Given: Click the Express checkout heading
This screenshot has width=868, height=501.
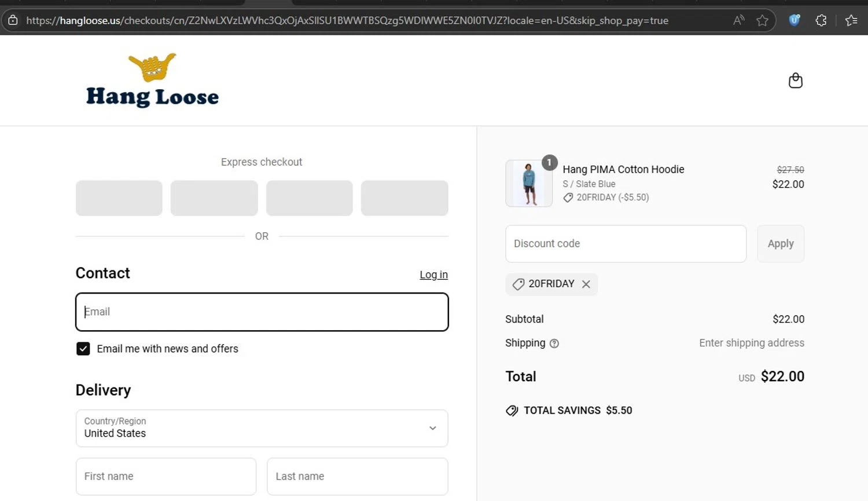Looking at the screenshot, I should pyautogui.click(x=262, y=162).
